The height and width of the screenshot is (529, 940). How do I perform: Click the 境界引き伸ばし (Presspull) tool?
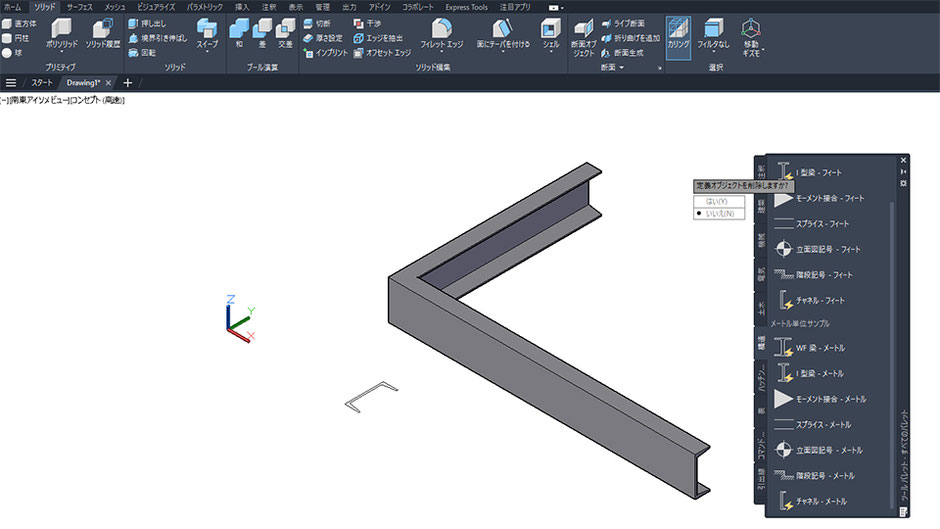click(x=158, y=38)
